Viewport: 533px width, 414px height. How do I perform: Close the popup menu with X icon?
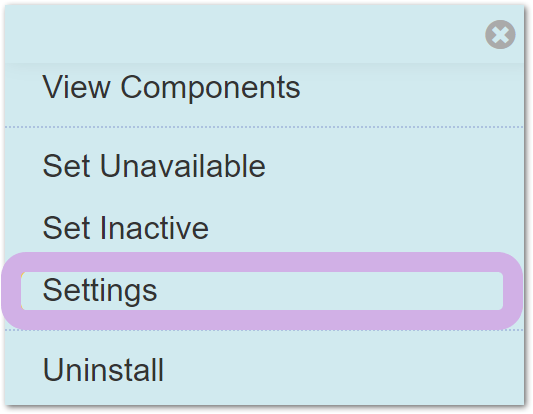(500, 34)
